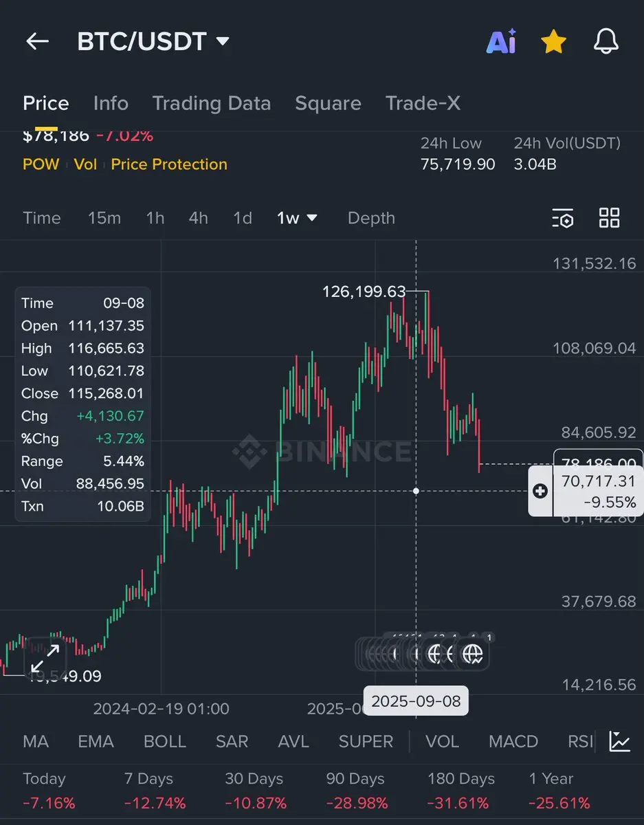Toggle the SUPER indicator

point(366,742)
